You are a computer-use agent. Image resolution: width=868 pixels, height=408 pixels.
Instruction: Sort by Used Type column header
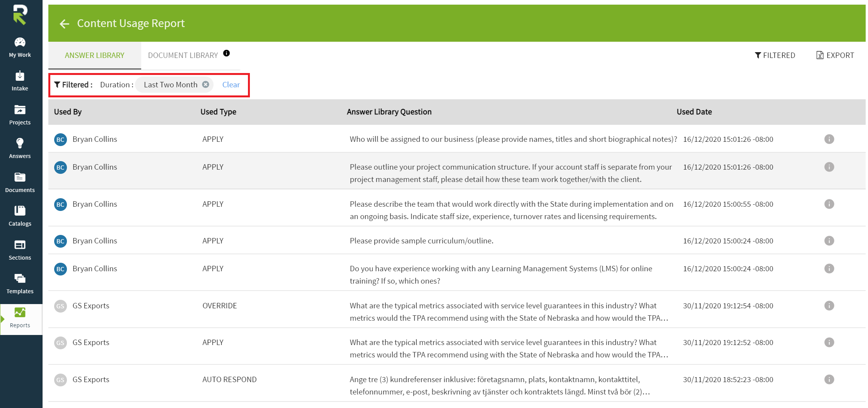pos(218,112)
